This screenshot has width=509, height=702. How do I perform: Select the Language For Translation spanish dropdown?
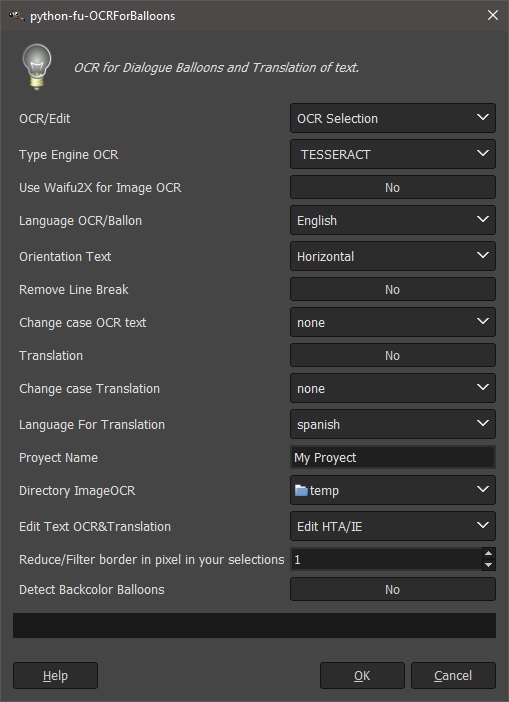pos(393,424)
